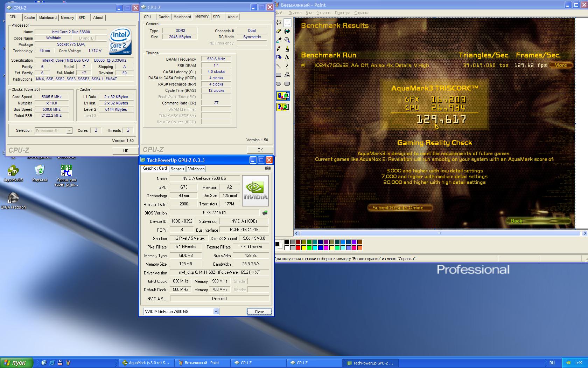Launch Internet Explorer from quick launch
The height and width of the screenshot is (368, 588).
coord(52,363)
